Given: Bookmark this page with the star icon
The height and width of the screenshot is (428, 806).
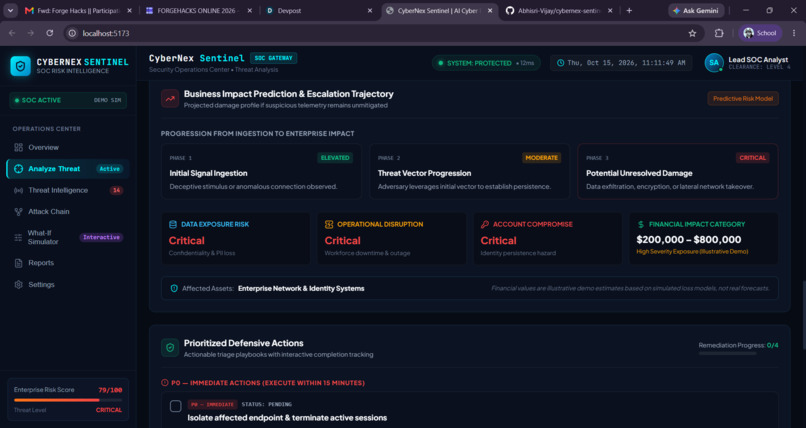Looking at the screenshot, I should coord(692,33).
